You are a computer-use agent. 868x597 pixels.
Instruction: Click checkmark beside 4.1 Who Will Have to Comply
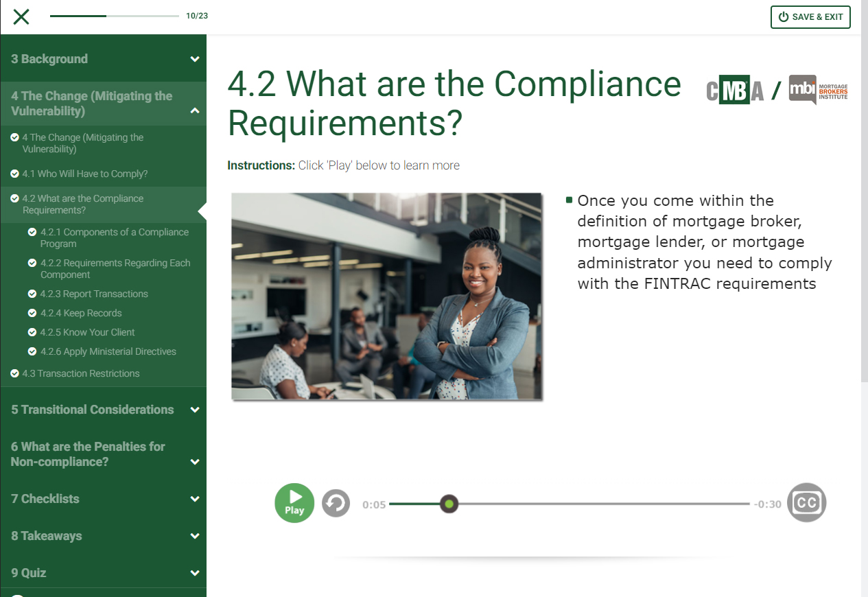pos(14,174)
